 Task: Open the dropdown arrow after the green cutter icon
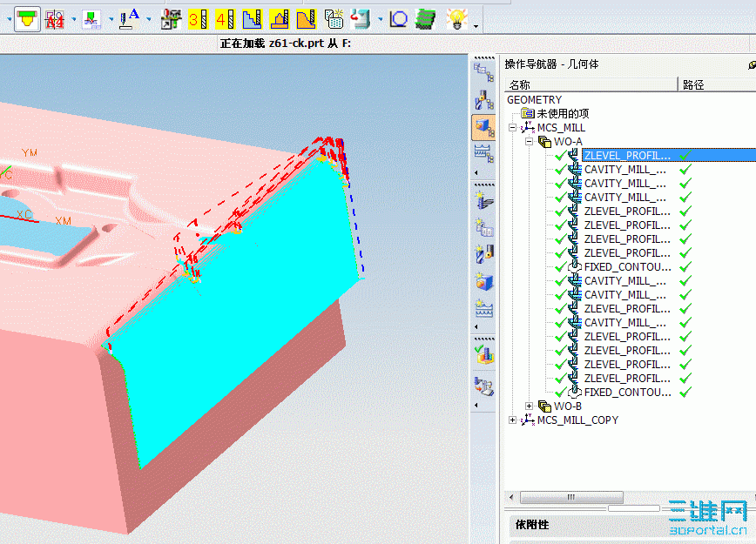click(x=111, y=20)
